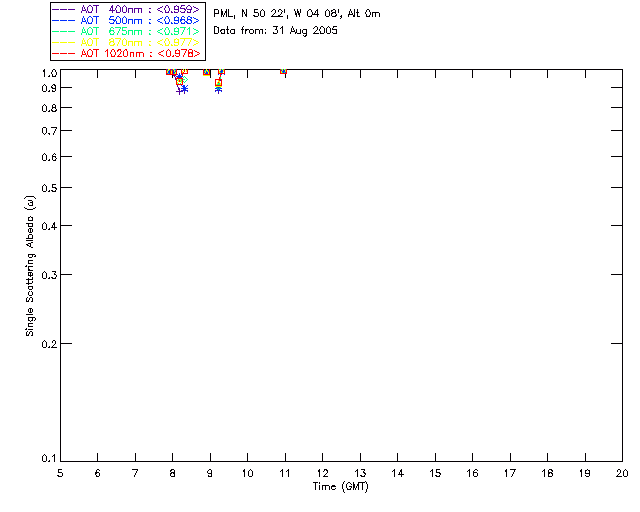Viewport: 640px width, 512px height.
Task: Click the x-axis tick label 8
Action: tap(173, 473)
